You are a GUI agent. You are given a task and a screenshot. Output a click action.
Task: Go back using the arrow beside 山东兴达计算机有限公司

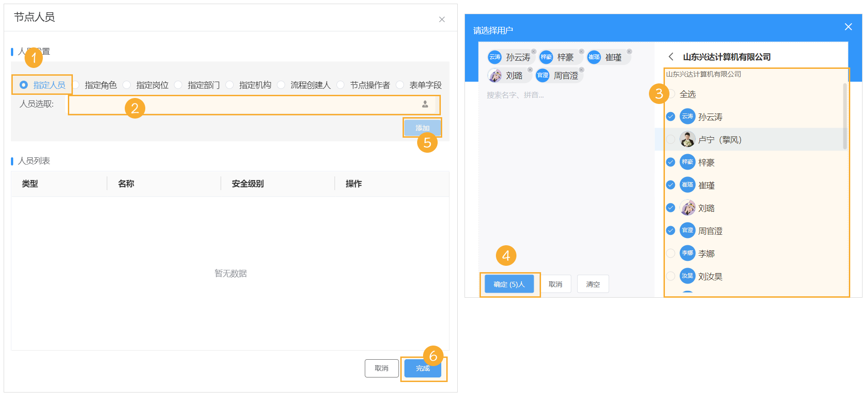pyautogui.click(x=671, y=57)
